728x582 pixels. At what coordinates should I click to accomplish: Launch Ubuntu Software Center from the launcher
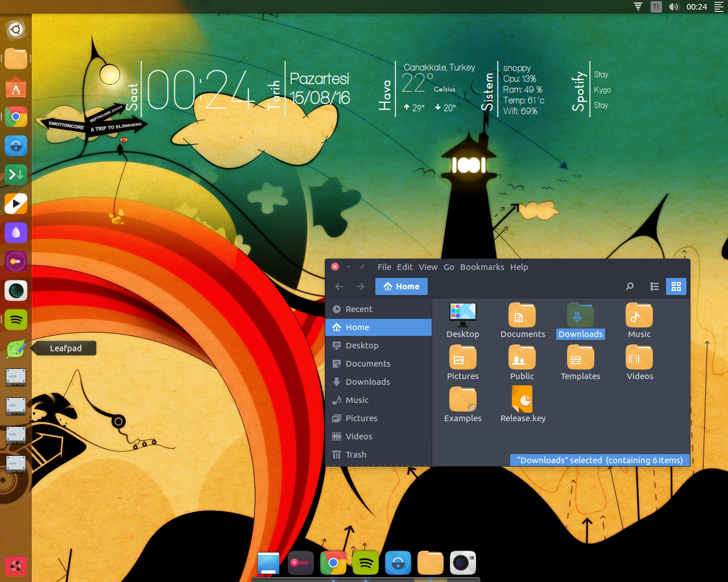(16, 88)
